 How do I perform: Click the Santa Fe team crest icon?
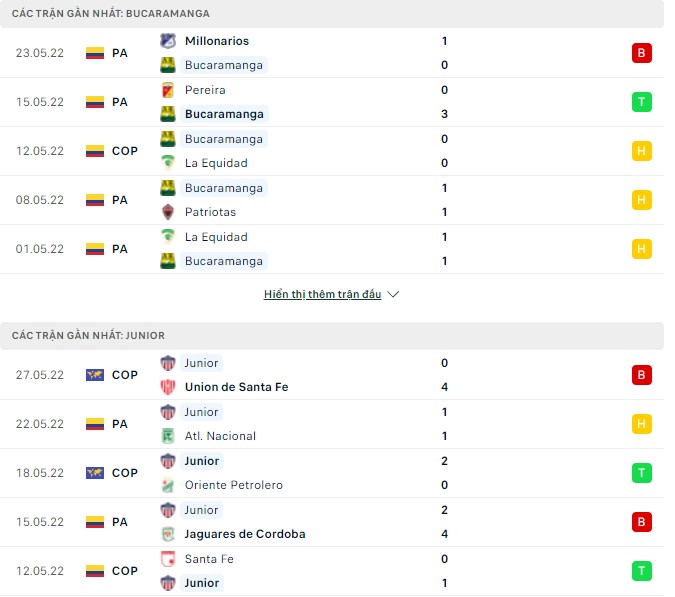point(168,559)
